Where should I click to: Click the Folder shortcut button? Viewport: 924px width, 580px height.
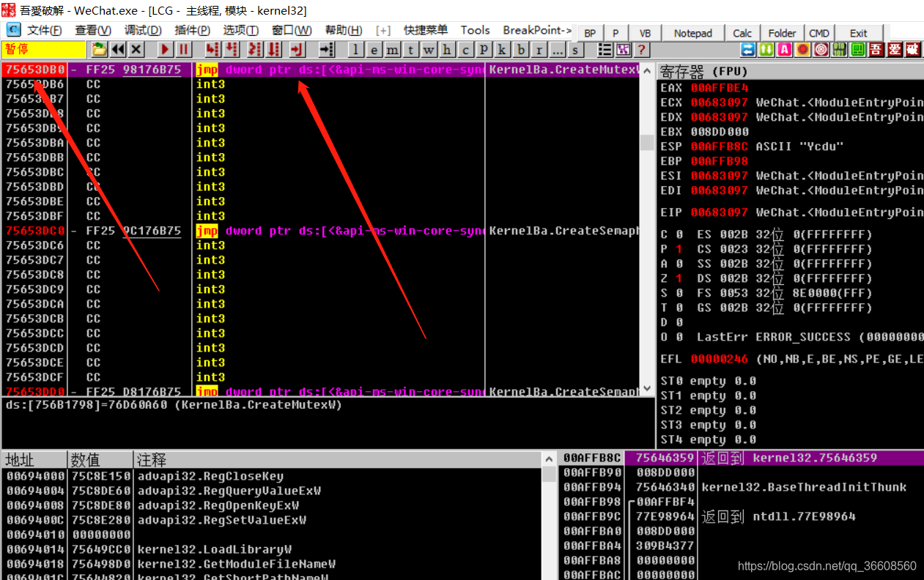[783, 33]
